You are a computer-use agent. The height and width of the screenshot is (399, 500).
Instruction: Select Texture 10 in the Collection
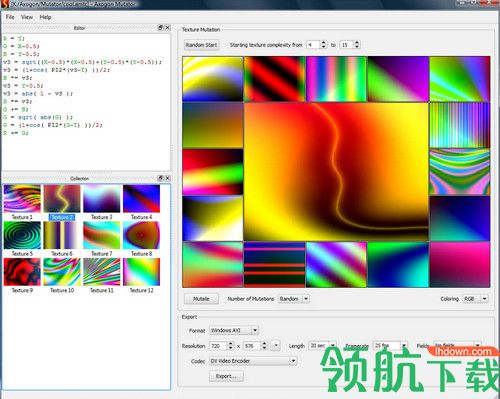pyautogui.click(x=62, y=272)
